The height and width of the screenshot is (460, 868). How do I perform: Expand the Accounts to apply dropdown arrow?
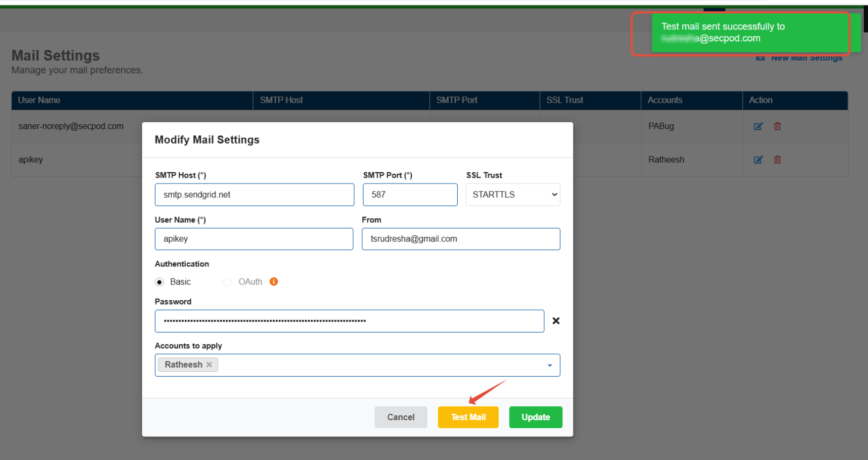[550, 365]
